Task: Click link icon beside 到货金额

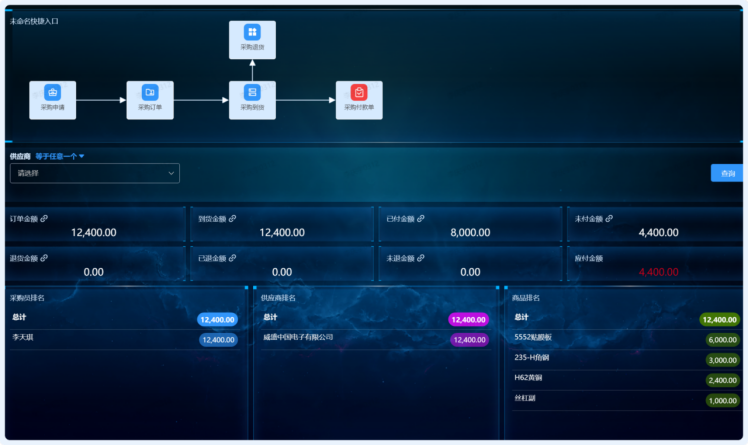Action: click(232, 218)
